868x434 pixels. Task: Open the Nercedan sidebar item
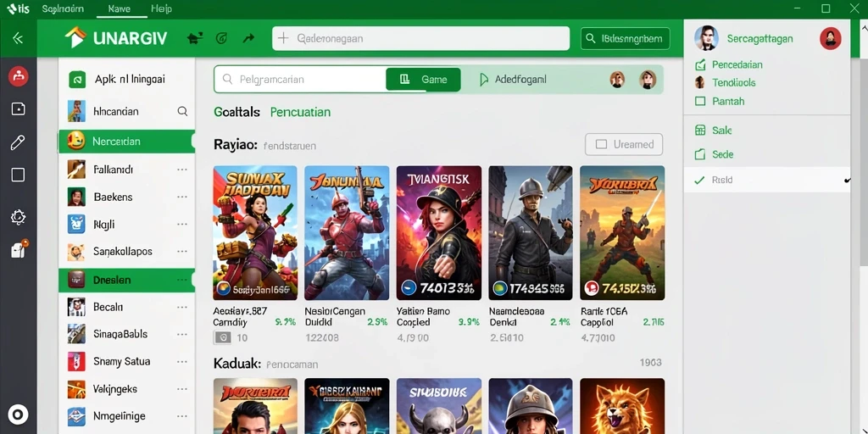[x=126, y=142]
